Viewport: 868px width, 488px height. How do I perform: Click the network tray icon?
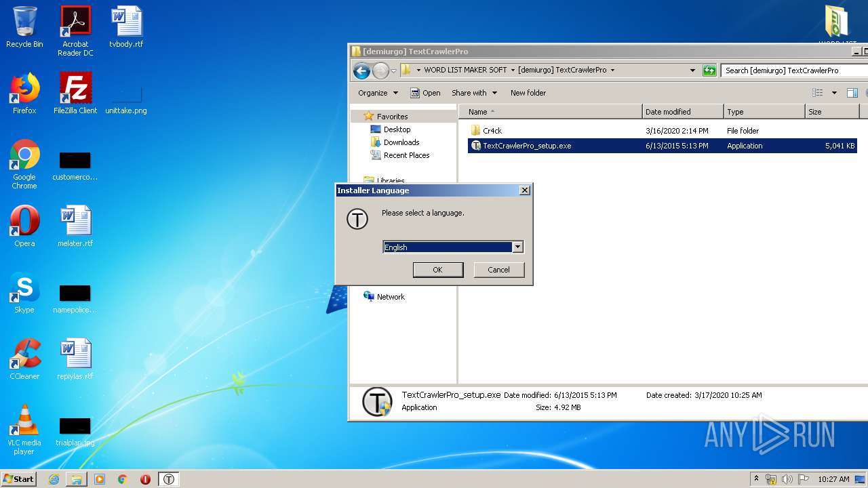771,479
